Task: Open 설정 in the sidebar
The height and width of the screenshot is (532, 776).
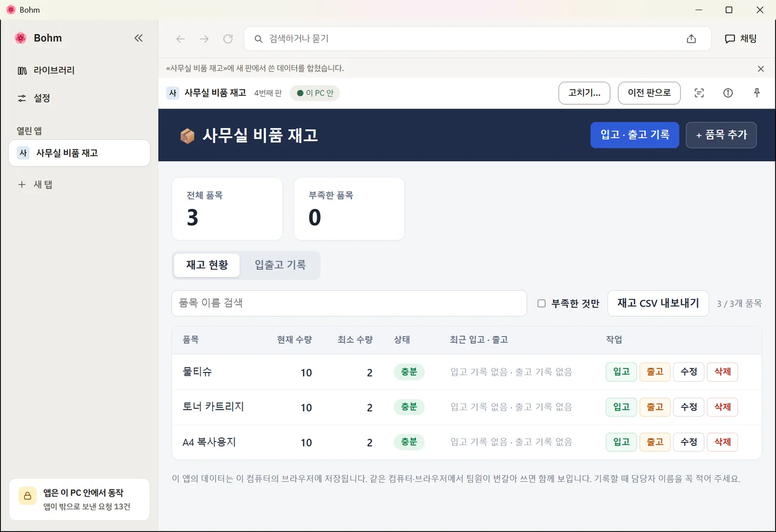Action: (x=79, y=98)
